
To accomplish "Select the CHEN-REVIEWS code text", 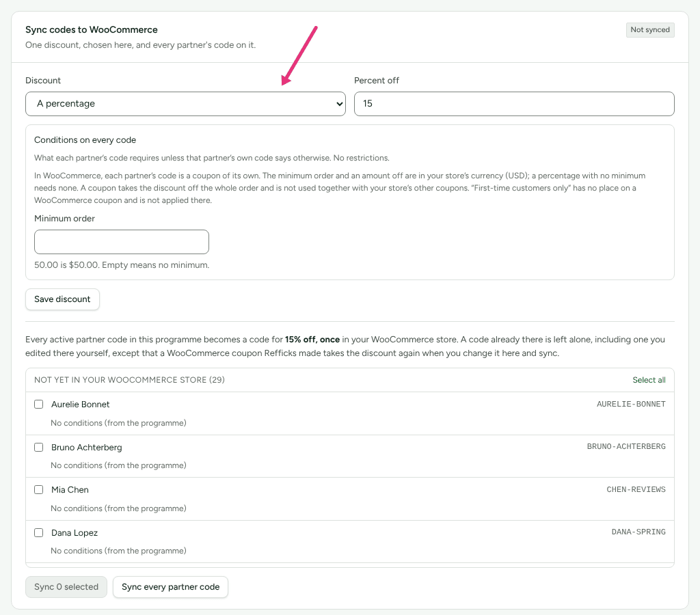I will pyautogui.click(x=636, y=489).
